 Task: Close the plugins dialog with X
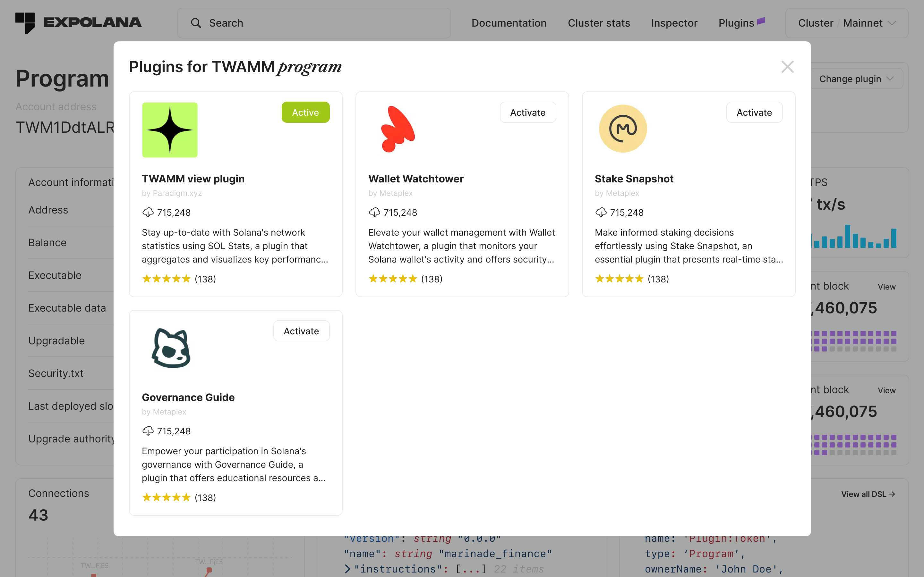coord(787,67)
